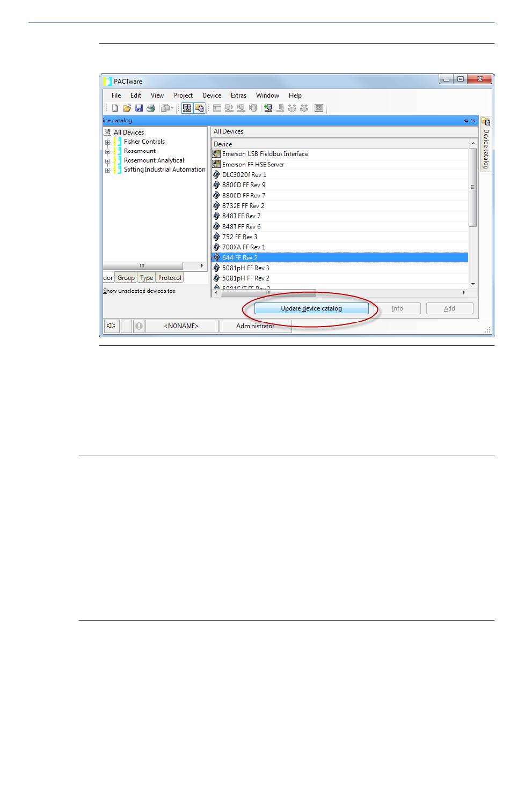Switch to the partially hidden Vendor tab
The image size is (510, 812).
(108, 278)
